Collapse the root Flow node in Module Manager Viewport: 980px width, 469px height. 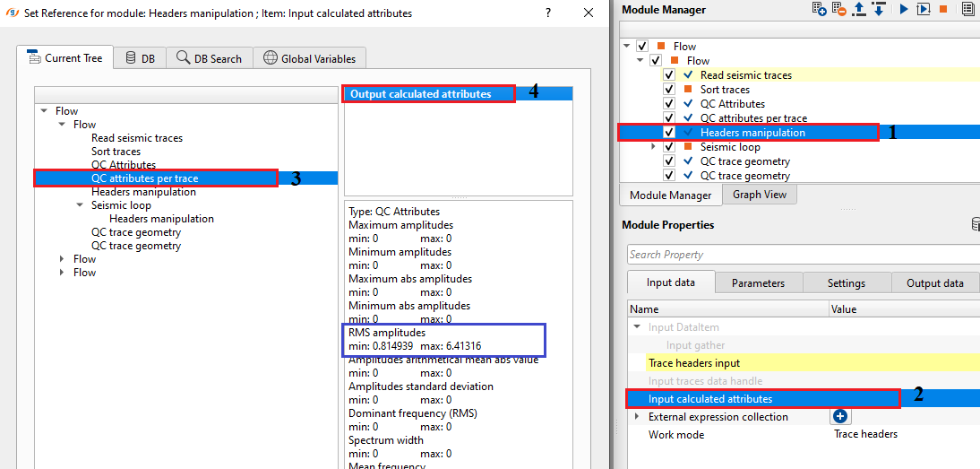point(627,47)
